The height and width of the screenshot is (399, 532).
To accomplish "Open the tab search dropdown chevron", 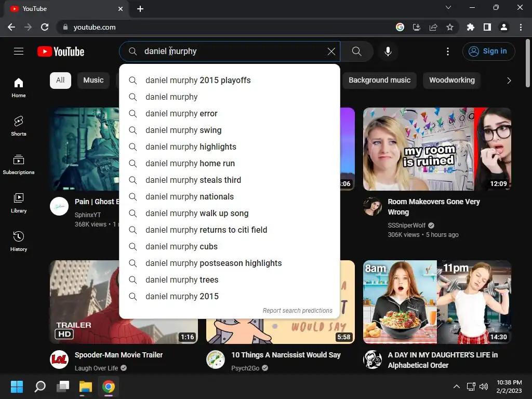I will [448, 7].
